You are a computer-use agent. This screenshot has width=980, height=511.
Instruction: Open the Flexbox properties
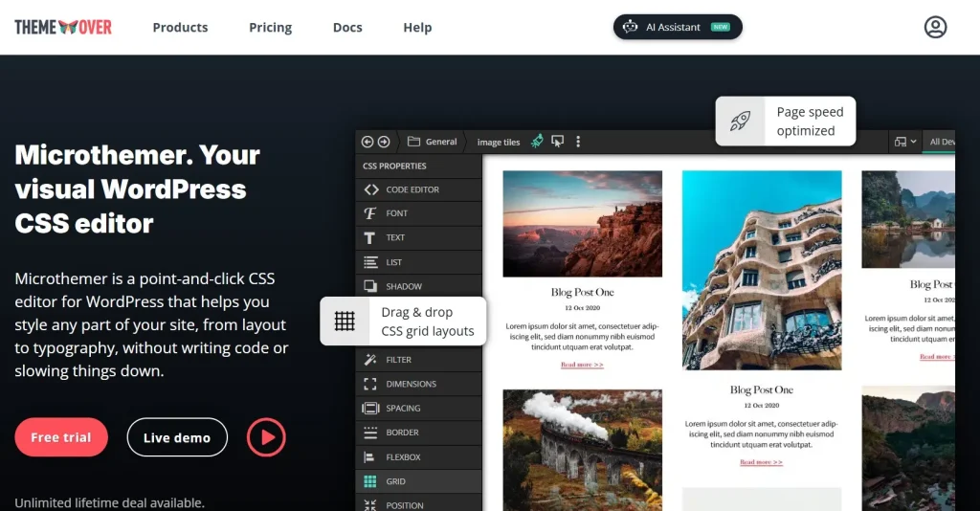click(x=419, y=457)
